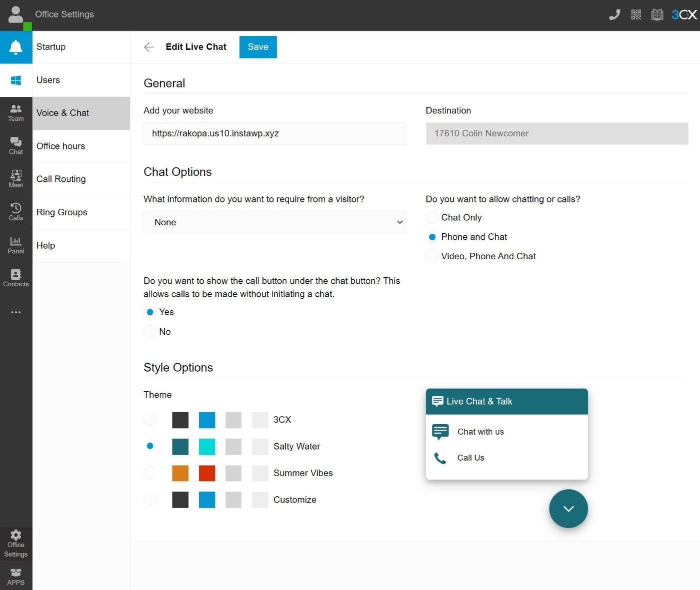Select the Summer Vibes theme radio
Viewport: 700px width, 590px height.
pyautogui.click(x=150, y=472)
